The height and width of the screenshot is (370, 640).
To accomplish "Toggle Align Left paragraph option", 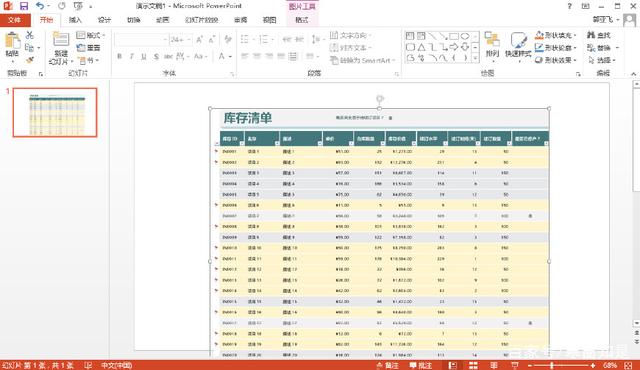I will 244,56.
